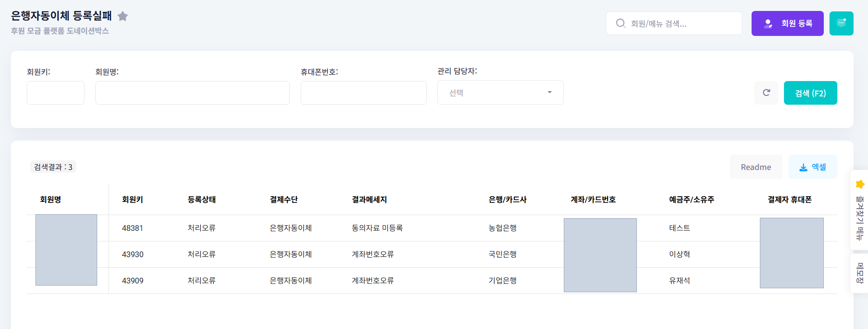868x329 pixels.
Task: Open the 관리 담당자 dropdown
Action: tap(500, 92)
